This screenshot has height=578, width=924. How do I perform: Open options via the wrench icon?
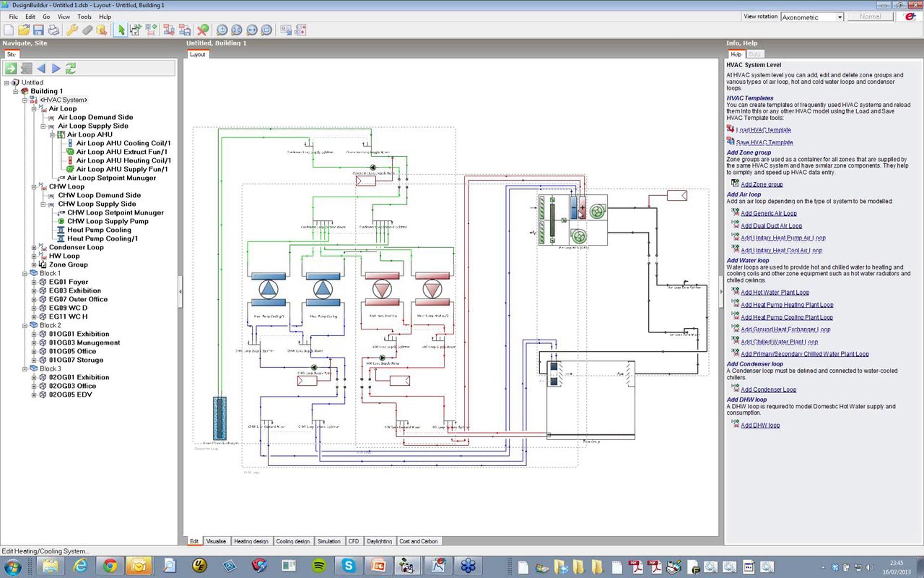tap(72, 30)
